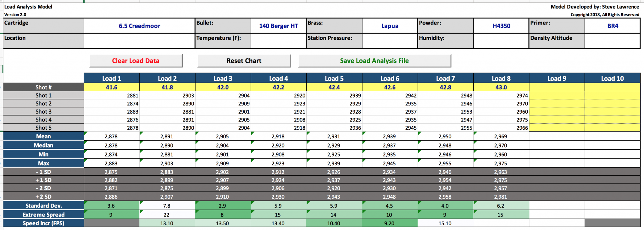Select standard deviation value 2.9

point(223,206)
